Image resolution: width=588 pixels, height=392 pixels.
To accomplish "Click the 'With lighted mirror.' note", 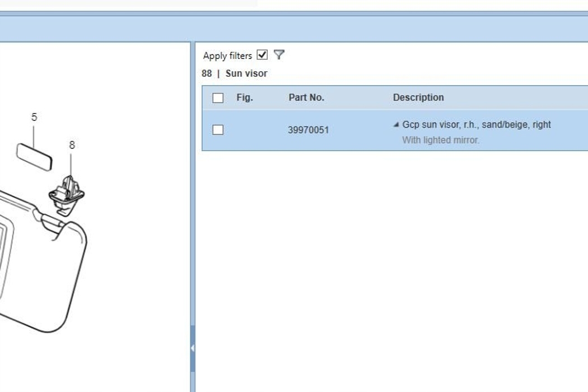I will 441,141.
